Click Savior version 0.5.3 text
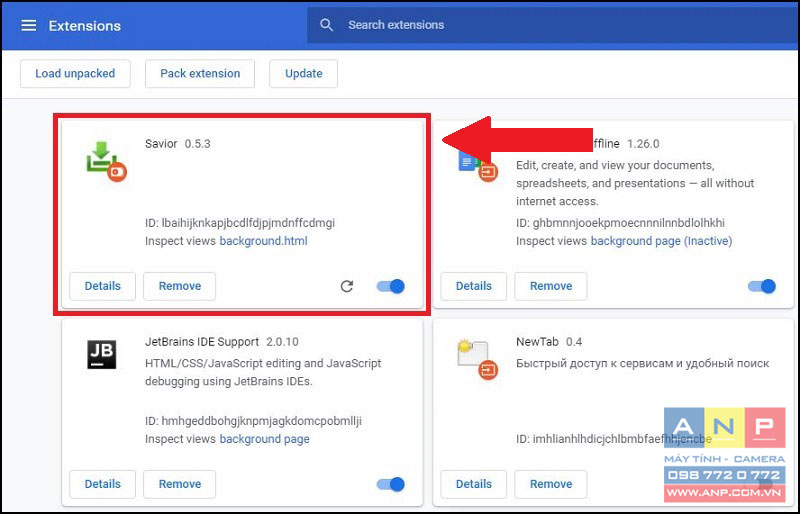800x514 pixels. point(197,144)
